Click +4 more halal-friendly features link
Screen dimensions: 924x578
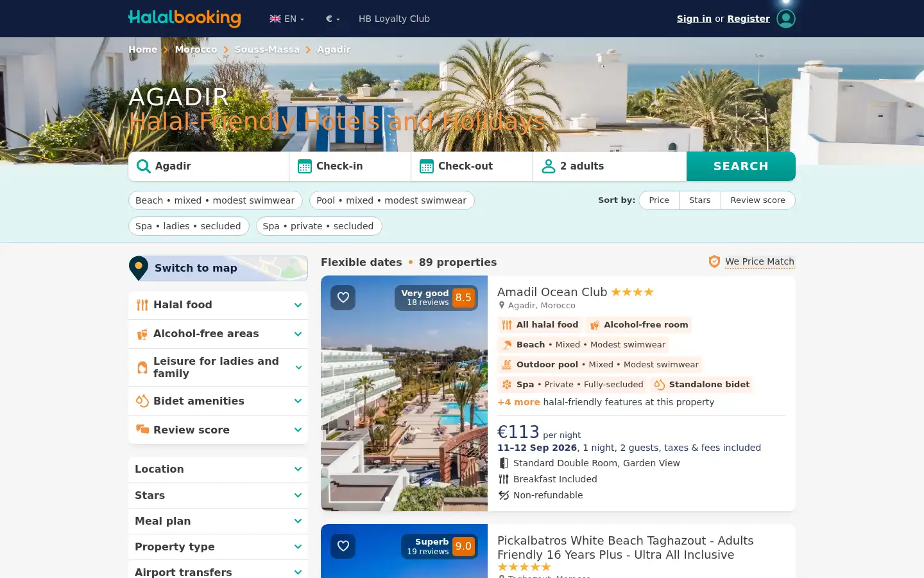click(x=518, y=402)
